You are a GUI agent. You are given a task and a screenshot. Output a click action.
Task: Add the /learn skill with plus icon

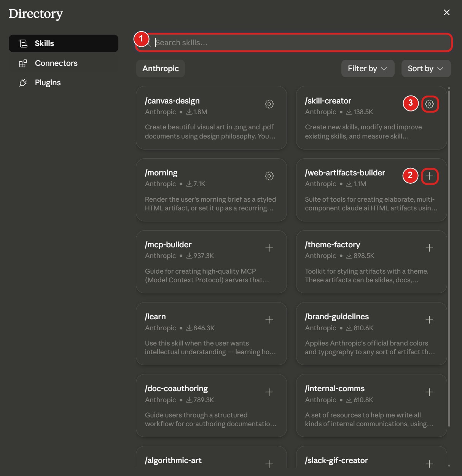[x=269, y=320]
